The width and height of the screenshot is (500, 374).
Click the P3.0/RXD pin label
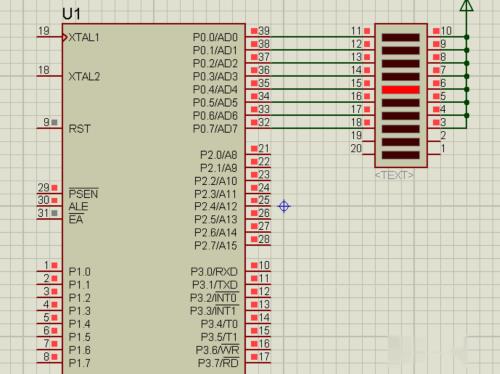[214, 272]
